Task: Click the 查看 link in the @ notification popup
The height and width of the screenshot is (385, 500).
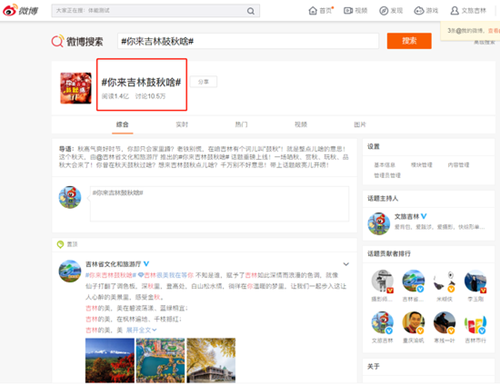Action: coord(494,31)
